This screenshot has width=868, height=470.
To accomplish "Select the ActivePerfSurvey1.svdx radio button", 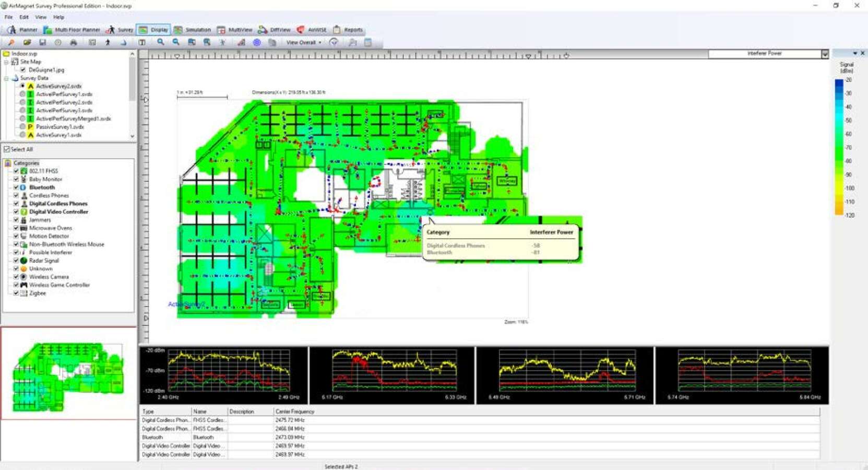I will point(22,94).
